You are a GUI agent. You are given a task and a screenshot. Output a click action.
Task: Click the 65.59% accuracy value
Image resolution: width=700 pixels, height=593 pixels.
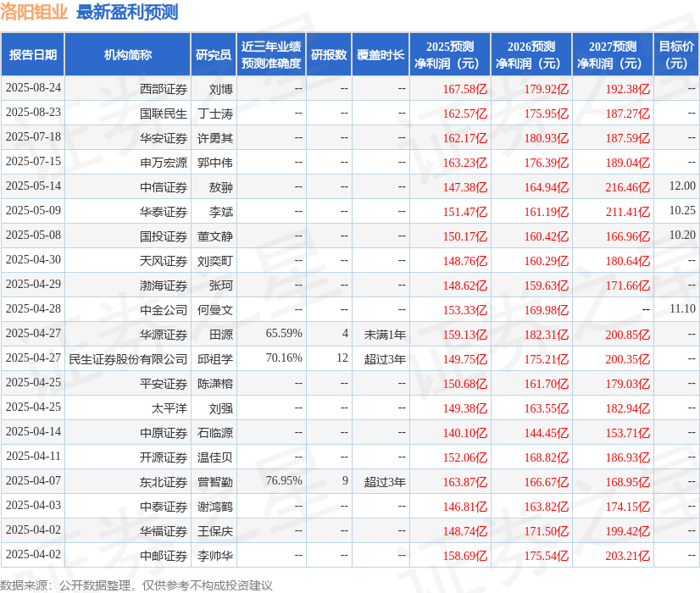pos(284,333)
